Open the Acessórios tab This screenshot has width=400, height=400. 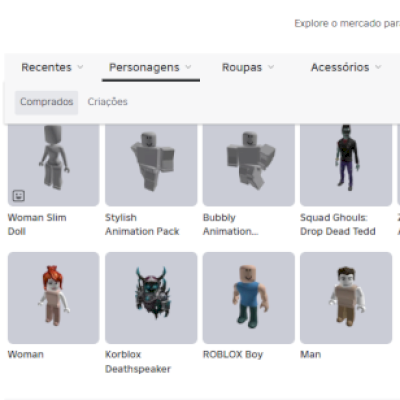tap(340, 67)
